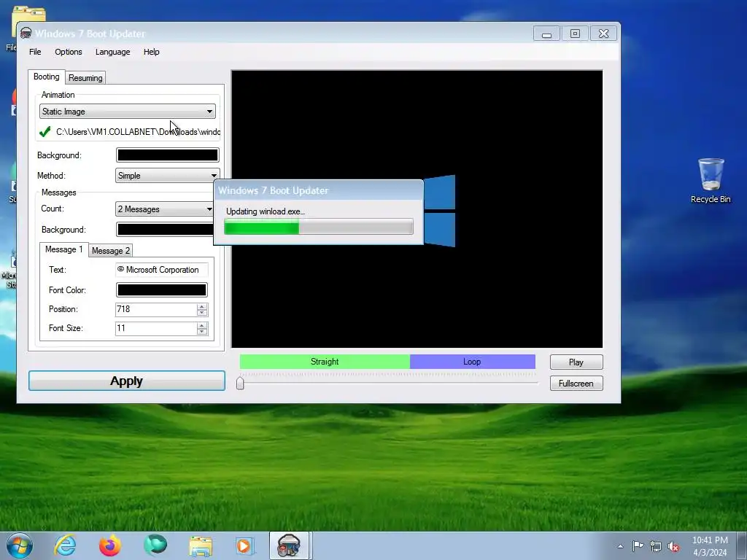Open the File menu
747x560 pixels.
[x=35, y=52]
